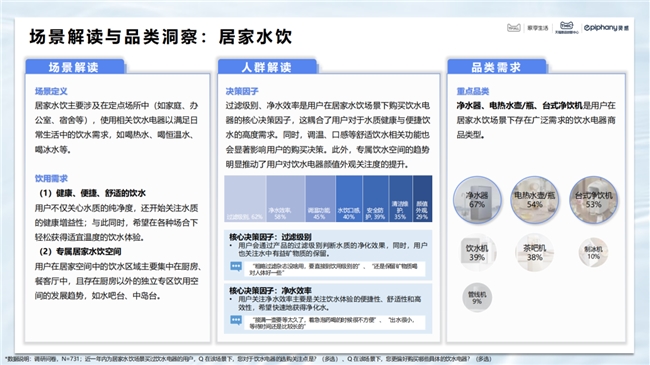Screen dimensions: 650x365
Task: Open the 场景解读 section tab
Action: pyautogui.click(x=75, y=67)
